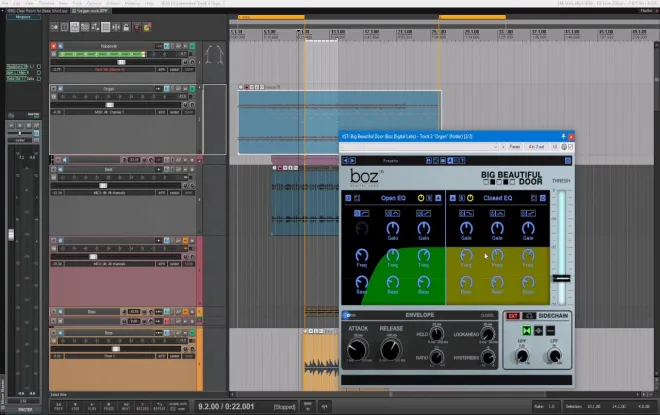This screenshot has height=415, width=660.
Task: Click the Param button in FX window
Action: point(515,147)
